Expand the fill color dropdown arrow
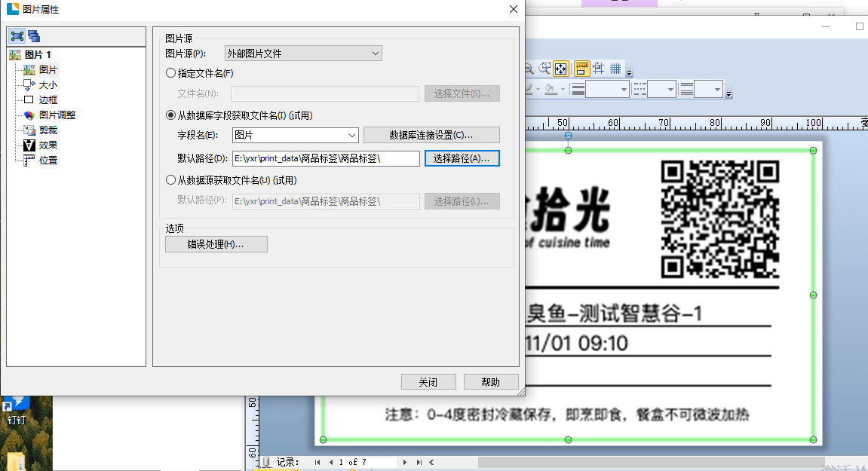868x471 pixels. pos(563,89)
